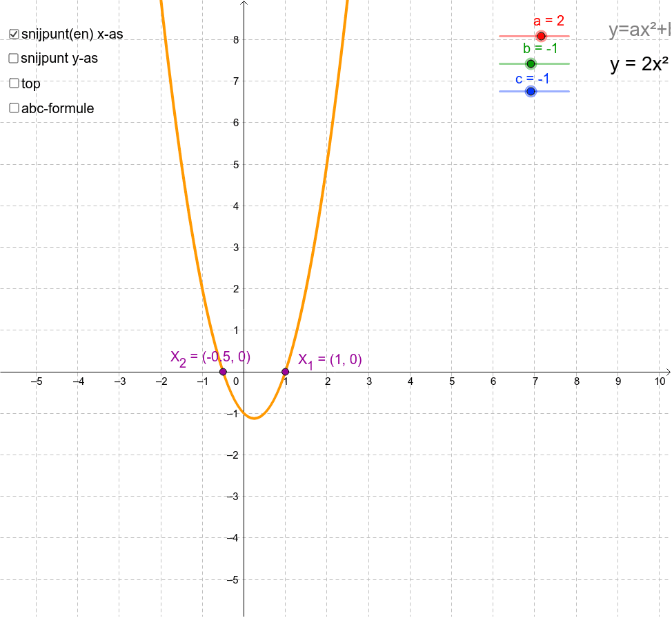The height and width of the screenshot is (618, 672).
Task: Select the green slider b handle
Action: (x=531, y=63)
